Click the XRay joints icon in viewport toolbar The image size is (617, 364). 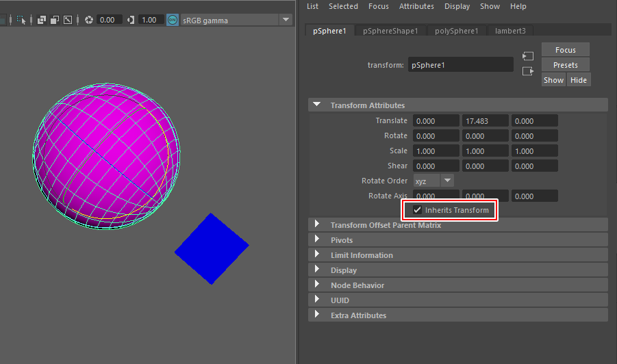pyautogui.click(x=68, y=20)
